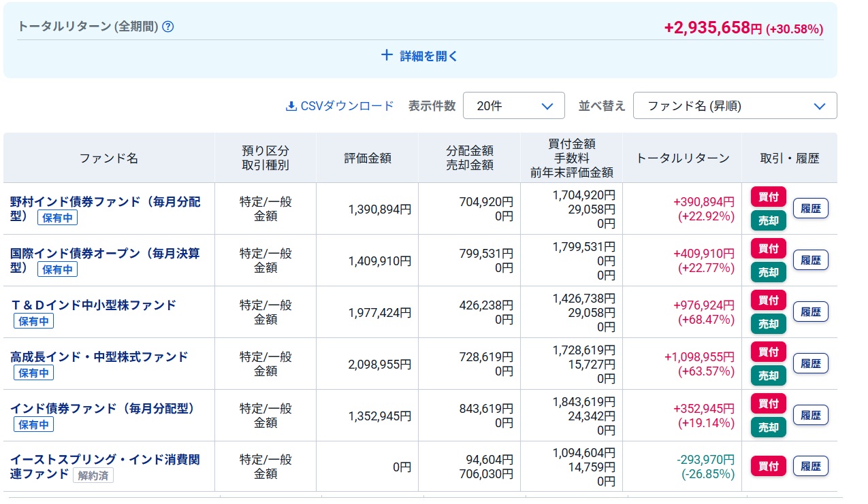Click 買付 for イーストスプリング・インド消費関連ファンド
The width and height of the screenshot is (868, 504).
769,466
